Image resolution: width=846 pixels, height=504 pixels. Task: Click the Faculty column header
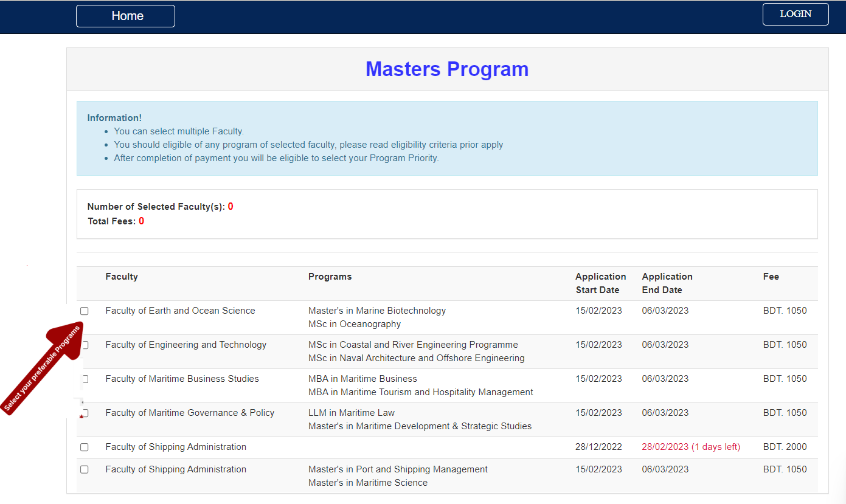(122, 277)
